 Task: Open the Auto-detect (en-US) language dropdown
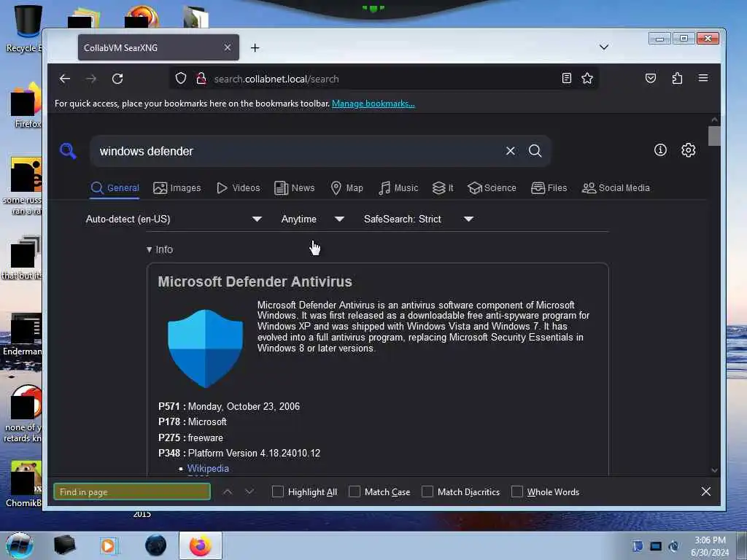(174, 219)
